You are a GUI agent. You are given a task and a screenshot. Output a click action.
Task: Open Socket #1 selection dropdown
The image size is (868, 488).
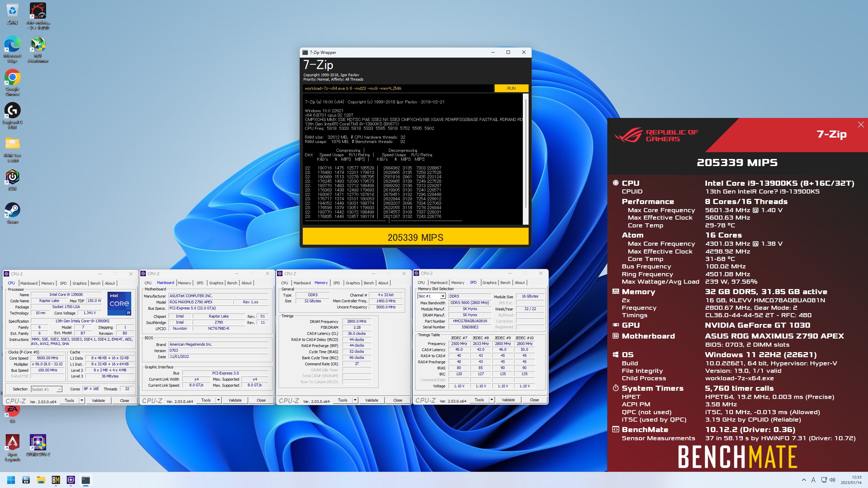click(46, 389)
